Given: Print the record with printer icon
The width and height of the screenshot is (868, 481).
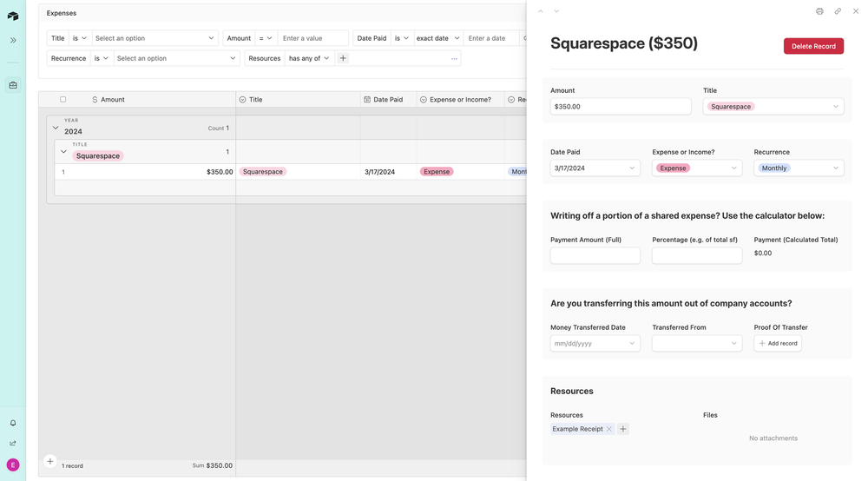Looking at the screenshot, I should point(819,11).
